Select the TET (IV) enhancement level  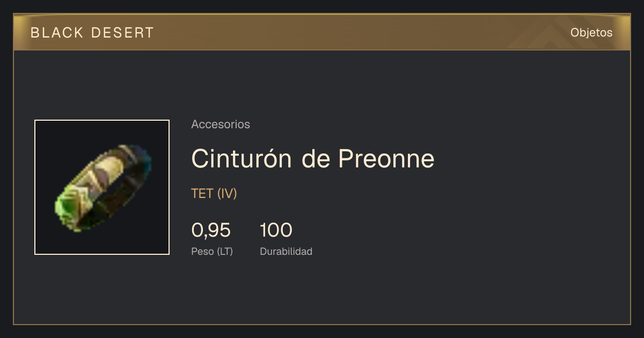214,194
